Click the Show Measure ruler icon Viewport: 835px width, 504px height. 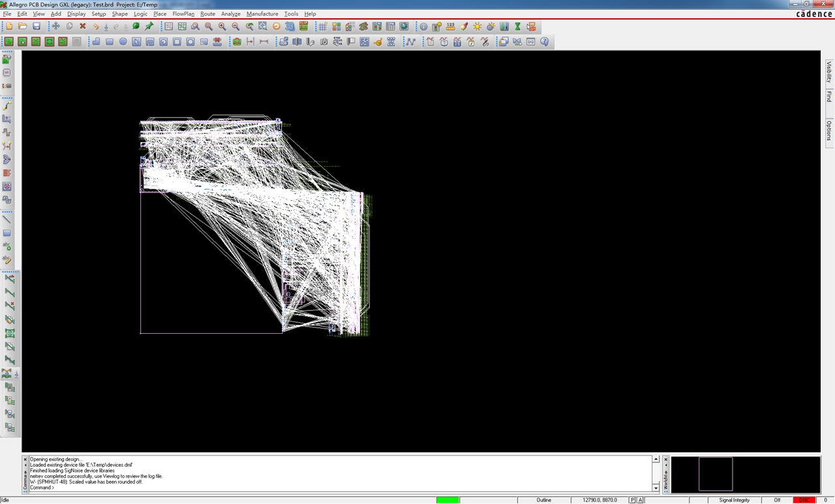click(x=450, y=26)
